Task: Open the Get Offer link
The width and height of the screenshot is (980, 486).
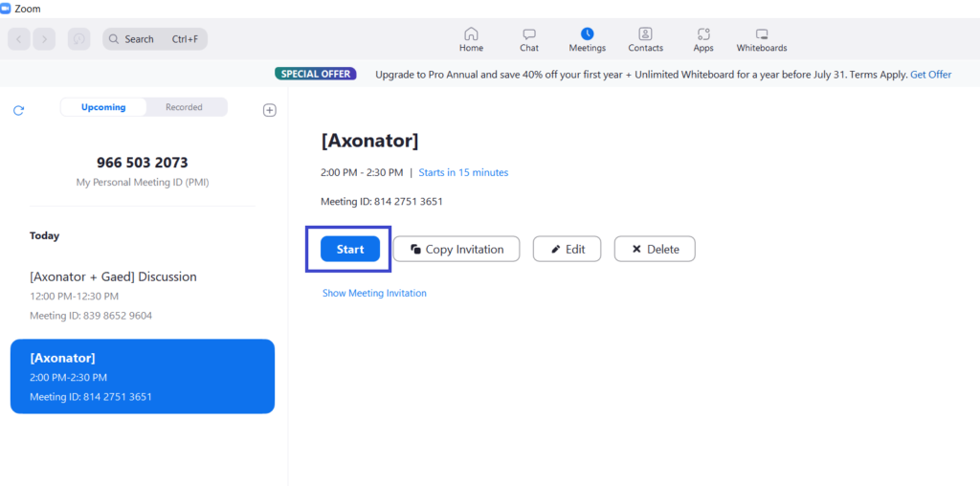Action: click(x=930, y=75)
